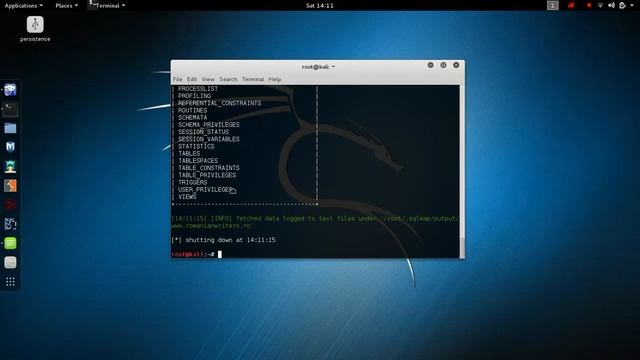Image resolution: width=640 pixels, height=360 pixels.
Task: Open the Terminal menu in terminal window
Action: point(253,79)
